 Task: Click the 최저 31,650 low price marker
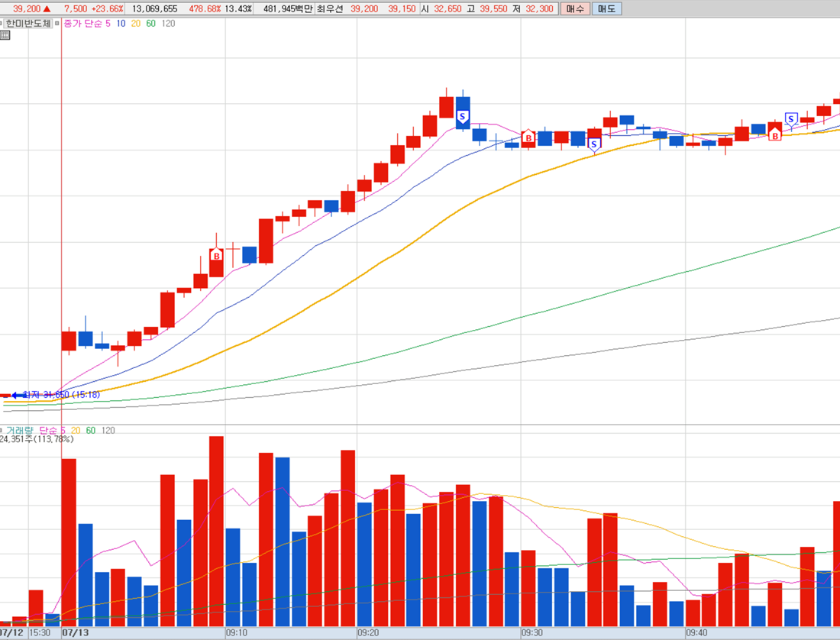coord(56,395)
